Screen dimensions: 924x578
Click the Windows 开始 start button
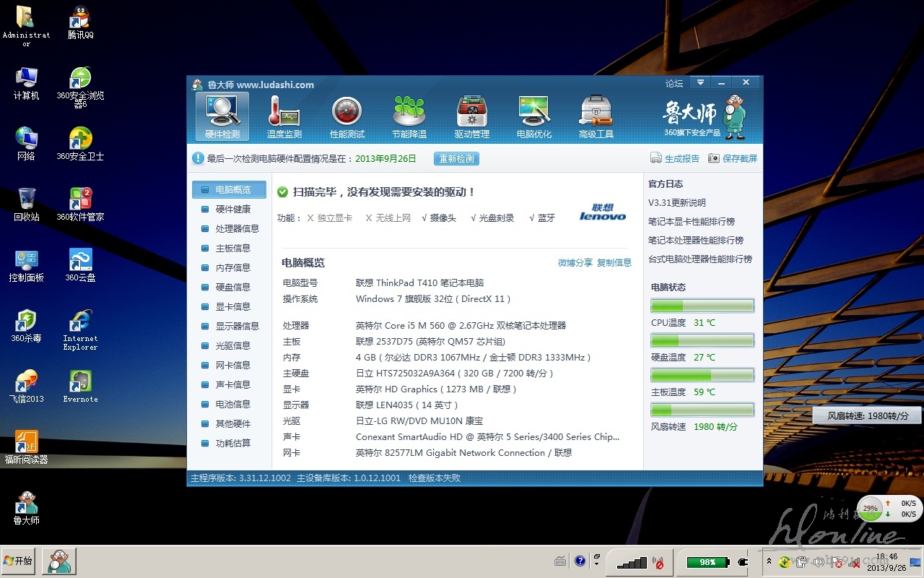19,561
